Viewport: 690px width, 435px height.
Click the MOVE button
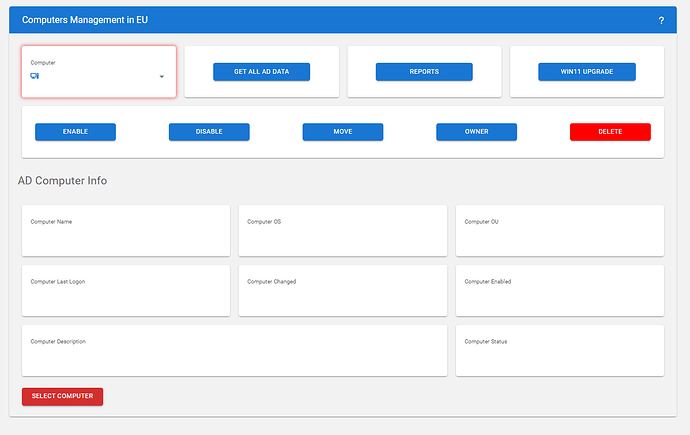pyautogui.click(x=343, y=132)
